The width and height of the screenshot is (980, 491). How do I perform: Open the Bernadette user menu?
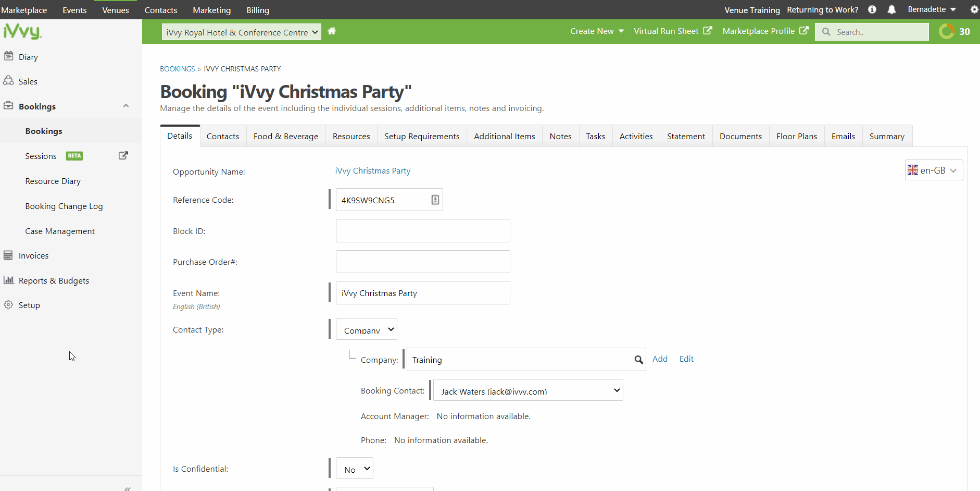pos(932,9)
